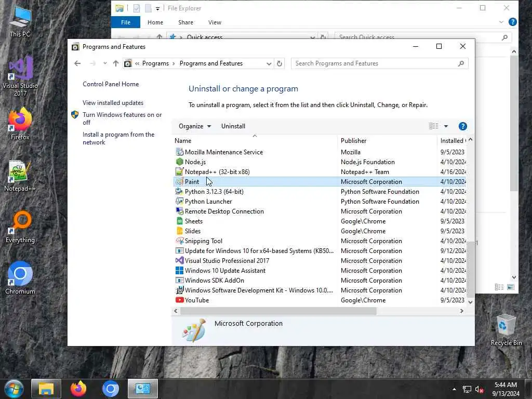Refresh the Programs and Features address bar
Screen dimensions: 532x399
[279, 63]
